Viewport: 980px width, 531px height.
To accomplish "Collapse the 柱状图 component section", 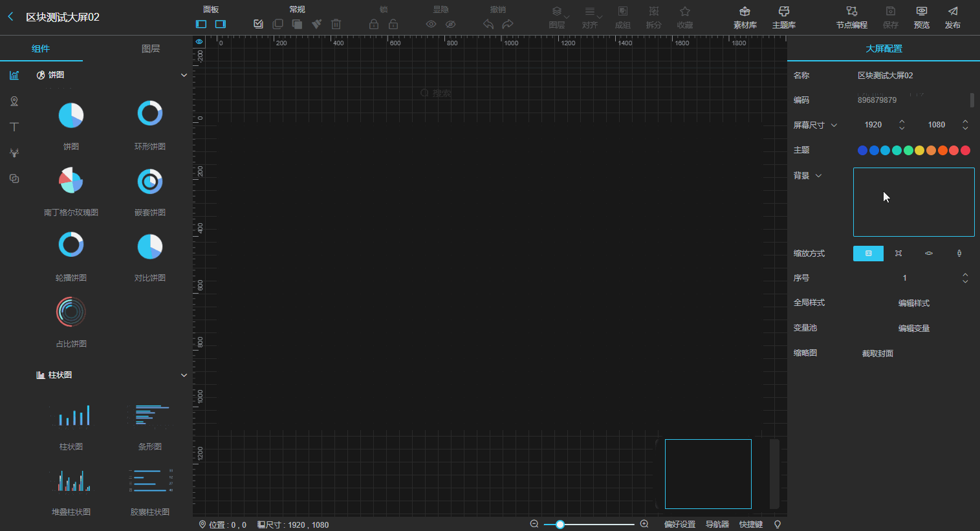I will click(x=184, y=375).
